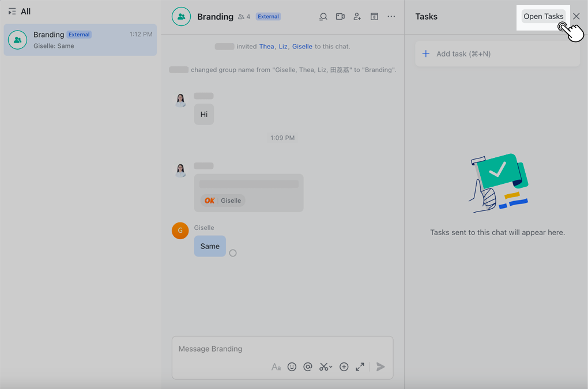588x389 pixels.
Task: Add members to the Branding chat
Action: (357, 17)
